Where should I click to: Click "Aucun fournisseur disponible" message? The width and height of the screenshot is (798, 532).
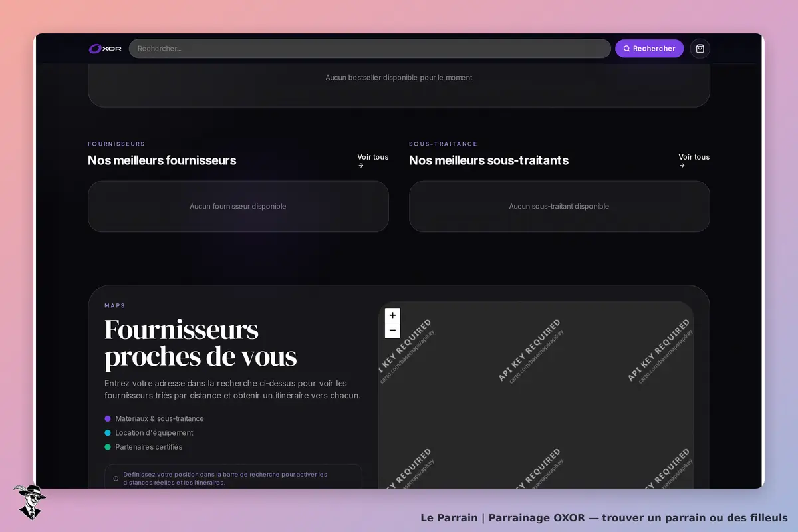[x=238, y=207]
